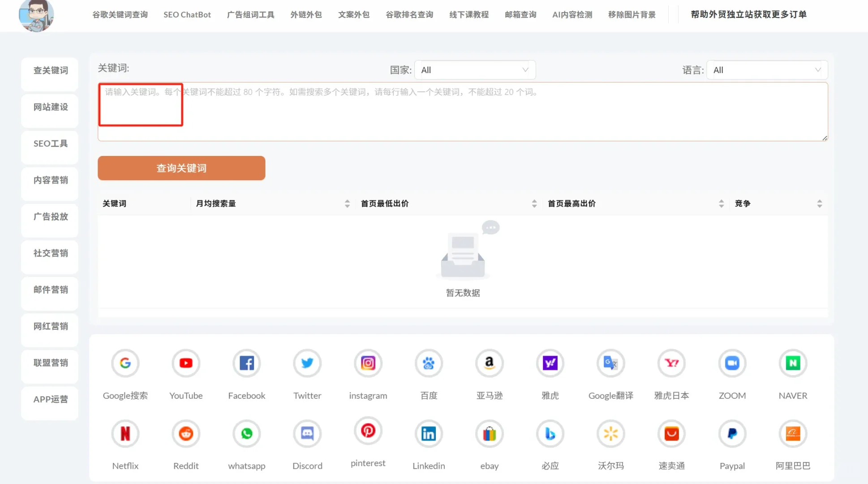This screenshot has width=868, height=484.
Task: Click the site avatar logo
Action: tap(36, 15)
